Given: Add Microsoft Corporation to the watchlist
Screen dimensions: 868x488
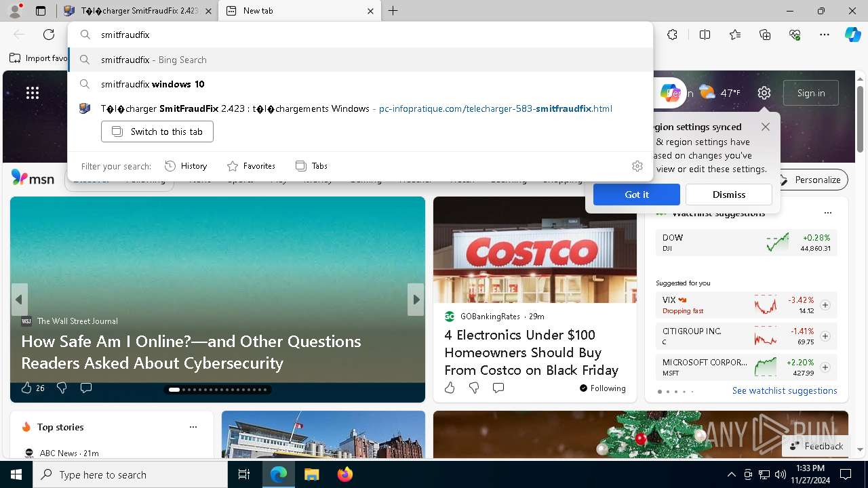Looking at the screenshot, I should click(825, 367).
